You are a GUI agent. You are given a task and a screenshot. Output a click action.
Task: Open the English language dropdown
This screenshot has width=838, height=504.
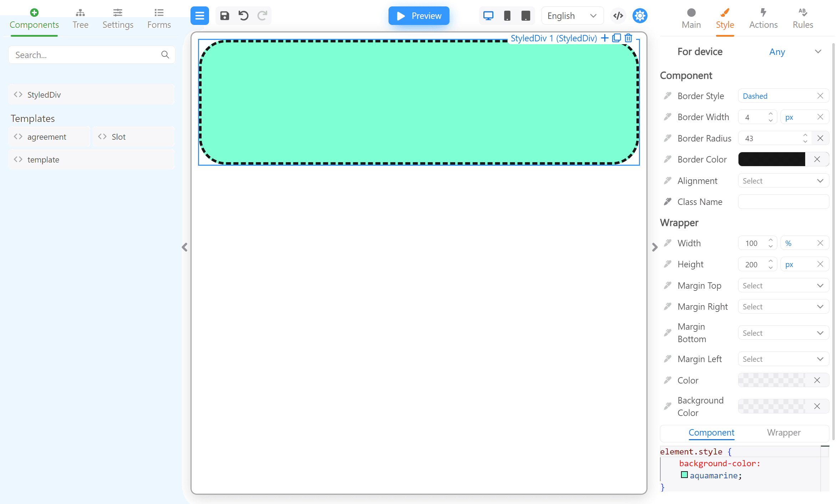pyautogui.click(x=572, y=16)
